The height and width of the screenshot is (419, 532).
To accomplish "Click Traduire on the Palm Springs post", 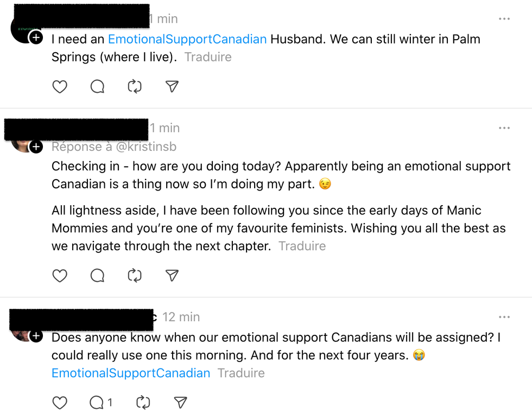I will tap(208, 57).
